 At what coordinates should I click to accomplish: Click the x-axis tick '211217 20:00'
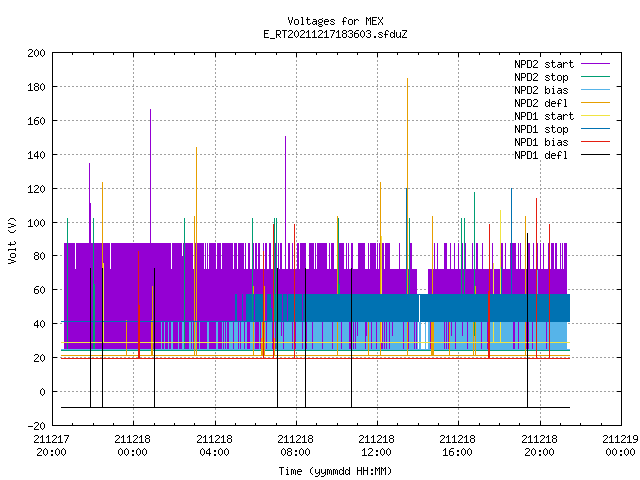51,446
